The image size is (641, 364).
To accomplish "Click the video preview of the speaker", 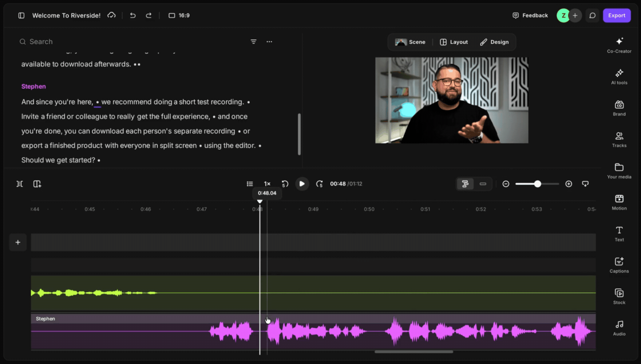I will 452,100.
